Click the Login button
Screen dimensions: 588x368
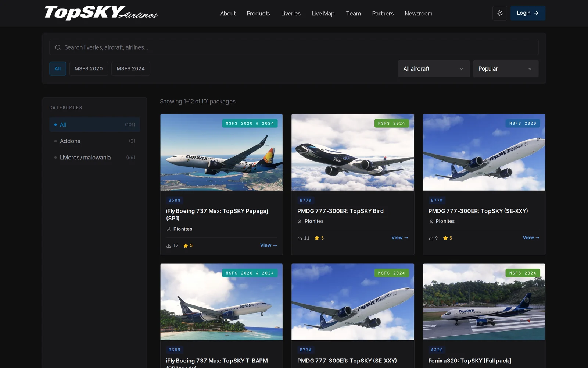pyautogui.click(x=528, y=13)
